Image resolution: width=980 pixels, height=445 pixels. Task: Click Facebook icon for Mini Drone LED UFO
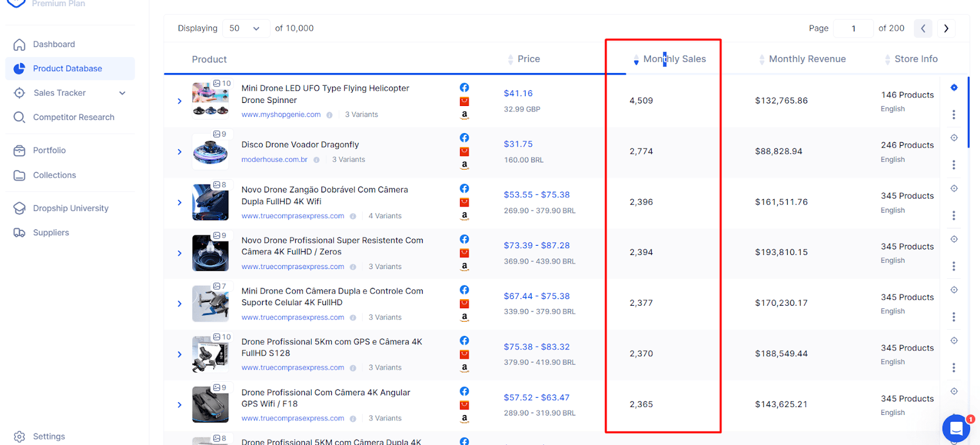point(464,87)
